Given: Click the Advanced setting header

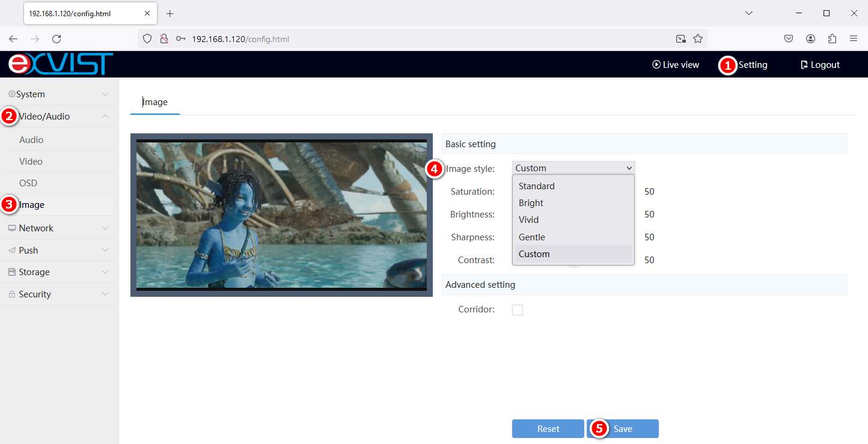Looking at the screenshot, I should (644, 284).
